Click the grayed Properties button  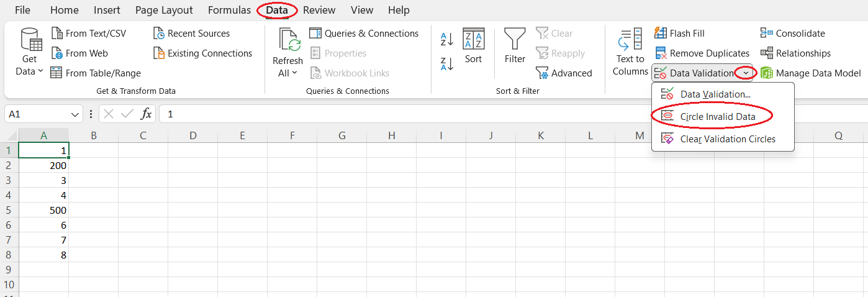338,53
